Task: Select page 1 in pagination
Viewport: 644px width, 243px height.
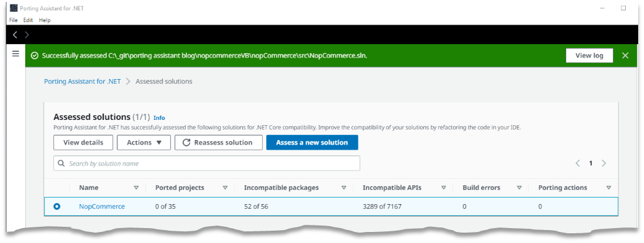Action: coord(591,163)
